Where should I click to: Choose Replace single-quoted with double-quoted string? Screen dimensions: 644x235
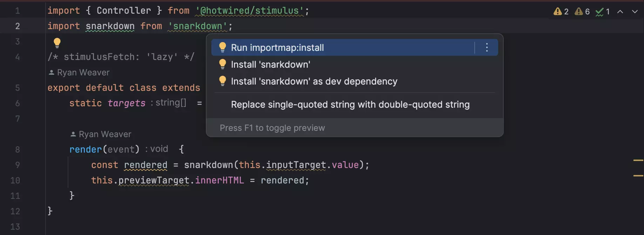350,105
